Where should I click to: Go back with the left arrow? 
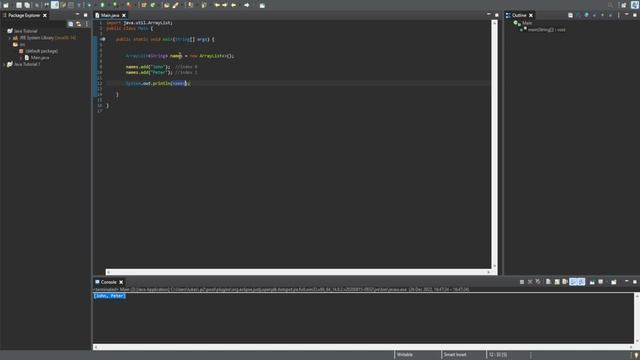point(233,5)
